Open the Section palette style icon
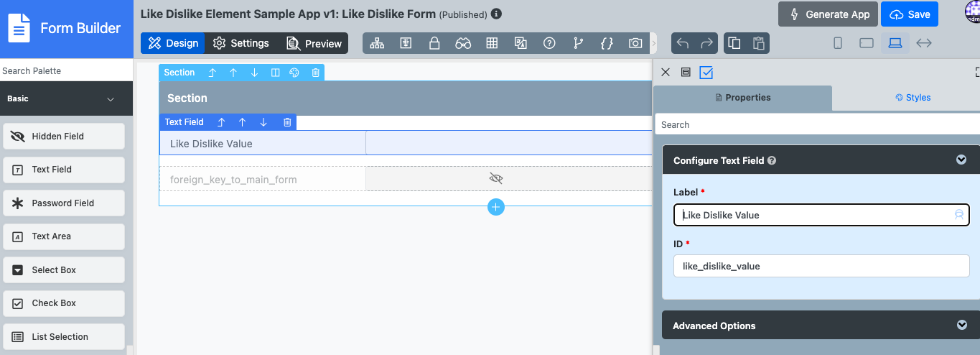Screen dimensions: 980x355 click(294, 73)
